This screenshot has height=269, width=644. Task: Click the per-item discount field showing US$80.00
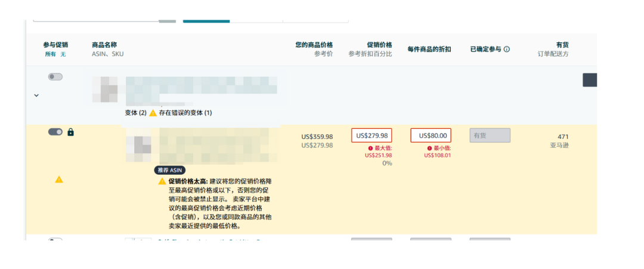(431, 135)
